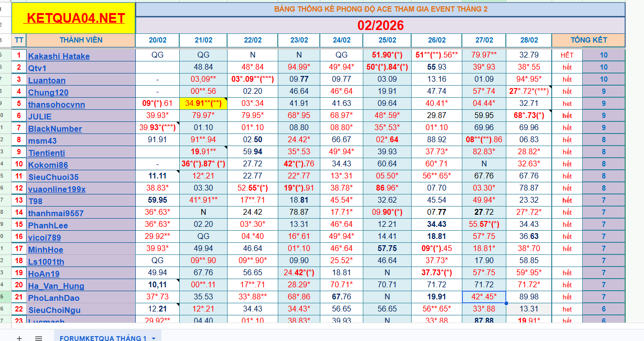Open the FORUMKETQUA THÁNG 1 tab dropdown arrow
Screen dimensions: 644x341
pos(154,338)
